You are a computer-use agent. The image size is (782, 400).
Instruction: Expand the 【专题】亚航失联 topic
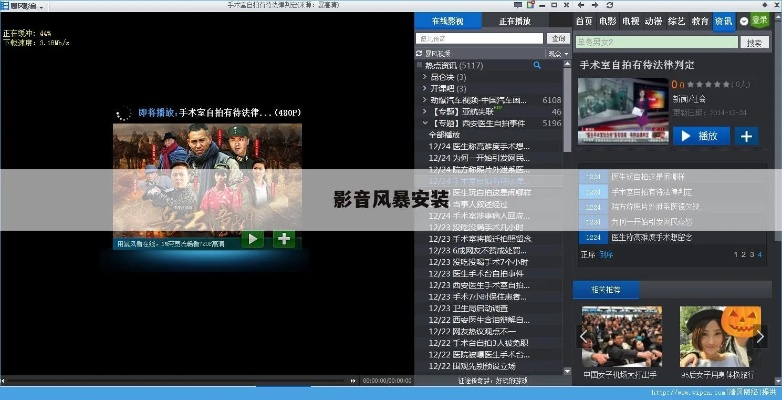[424, 111]
